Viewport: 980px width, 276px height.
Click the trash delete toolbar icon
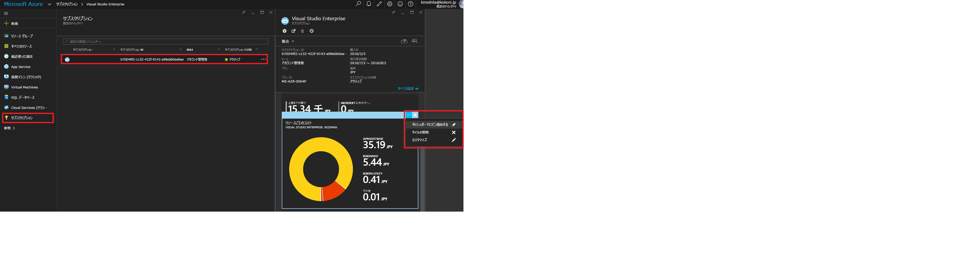(302, 31)
